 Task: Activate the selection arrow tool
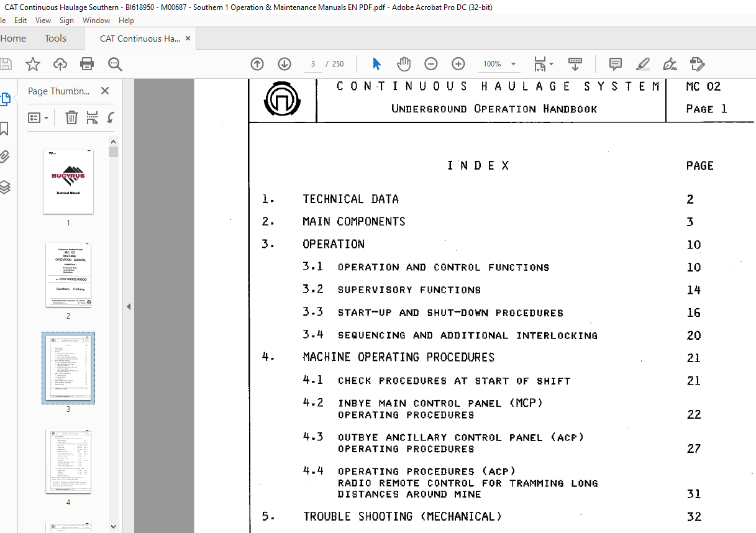click(376, 64)
